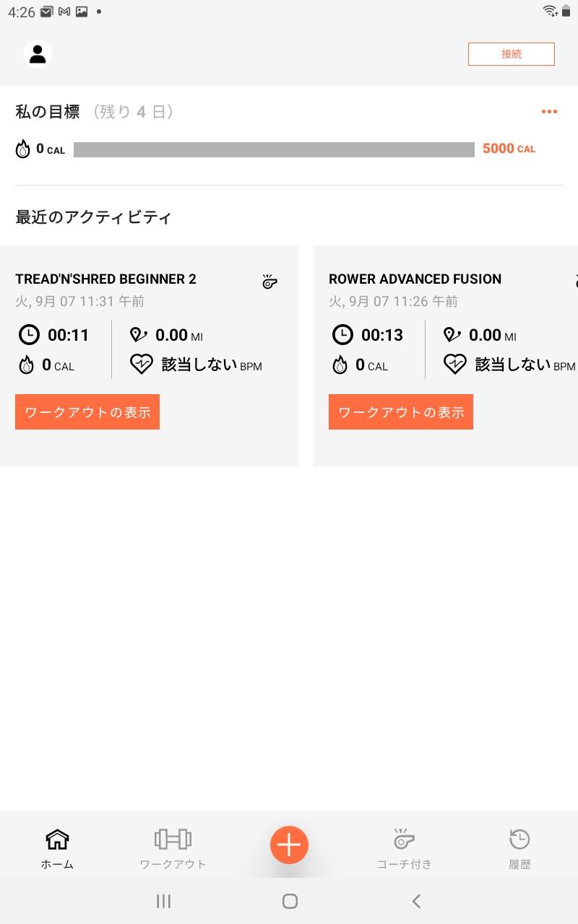
Task: Open the three-dot goal options menu
Action: coord(549,111)
